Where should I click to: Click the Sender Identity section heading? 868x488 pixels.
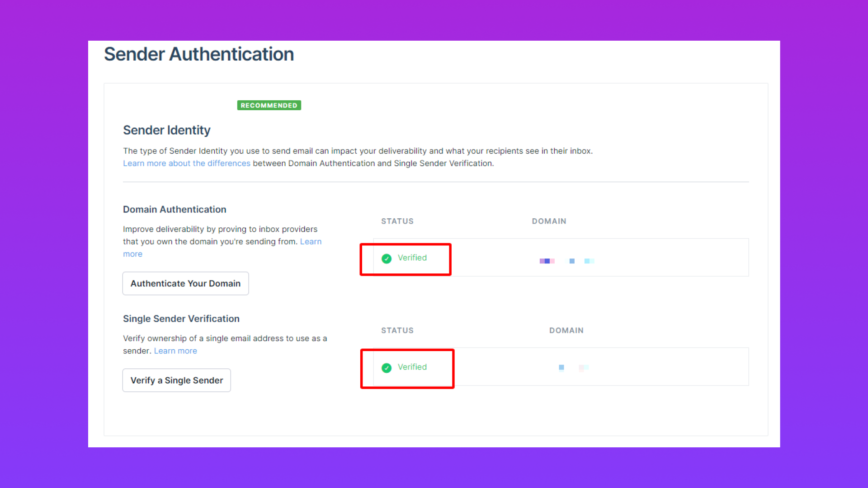(x=166, y=130)
